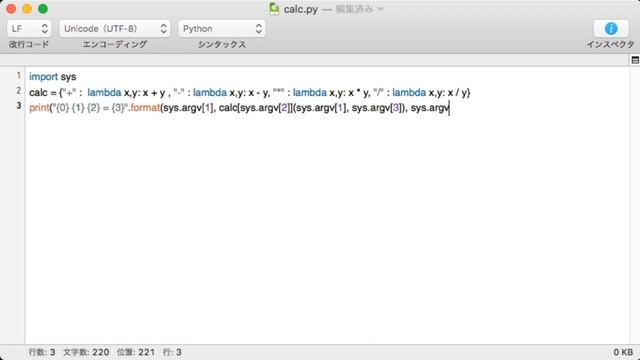Screen dimensions: 640x360
Task: Click line number 3 in gutter
Action: pos(19,106)
